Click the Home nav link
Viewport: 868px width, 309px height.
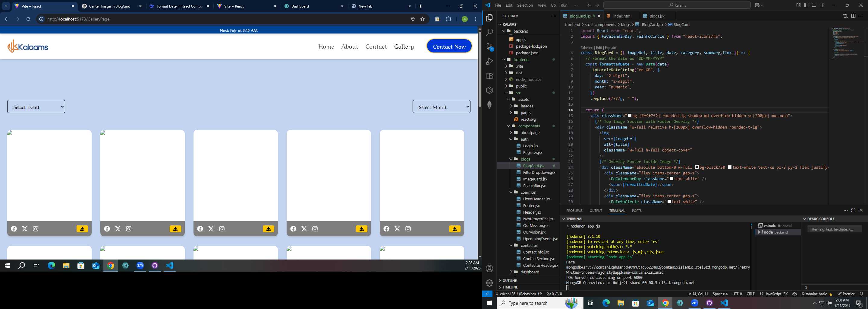[x=326, y=46]
